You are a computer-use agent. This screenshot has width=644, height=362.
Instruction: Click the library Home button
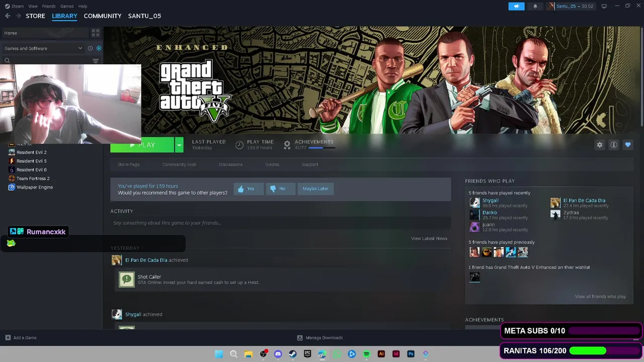click(44, 33)
